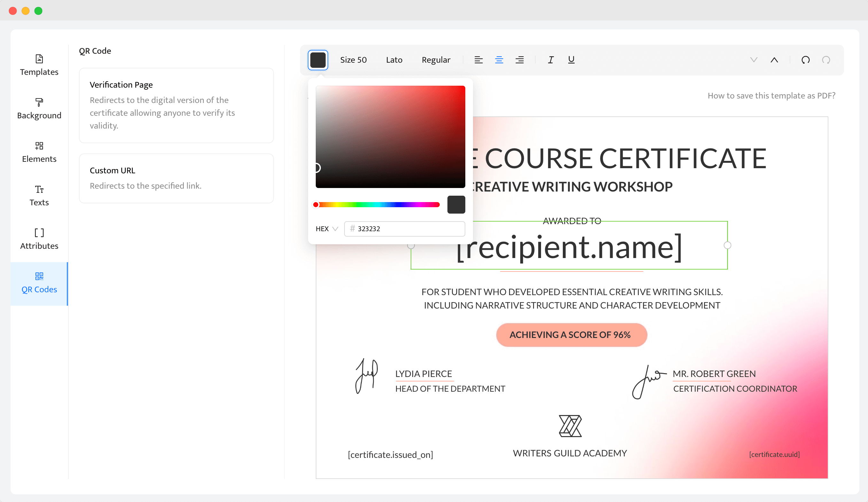Screen dimensions: 868x502
Task: Select the HEAD OF THE DEPARTMENT text
Action: 450,388
